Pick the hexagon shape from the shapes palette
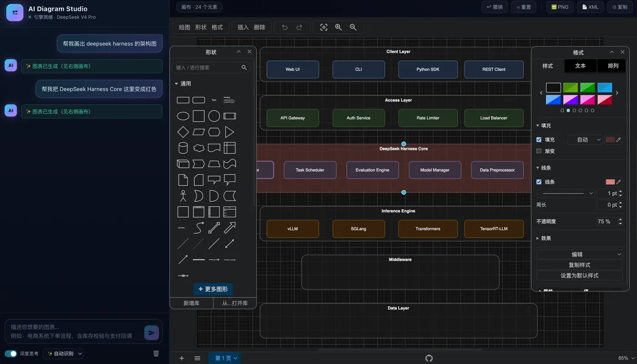637x364 pixels. [214, 132]
